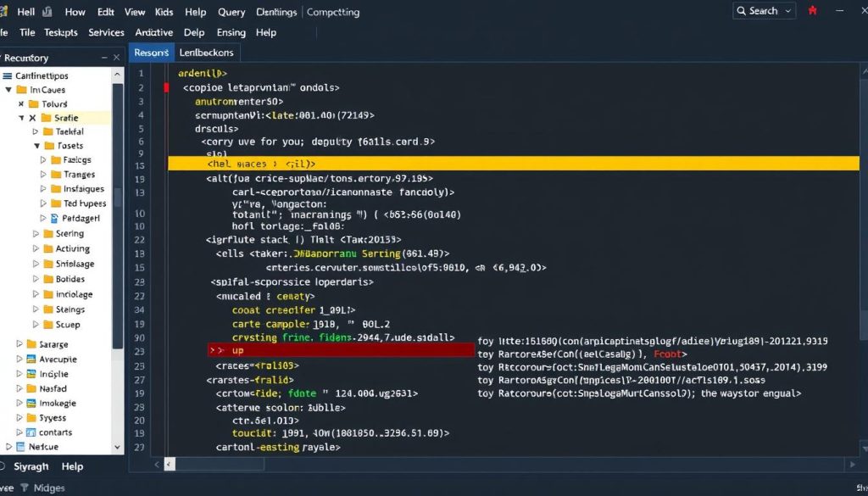Click the circle icon left of Siyragh
Screen dimensions: 868x496
[x=3, y=466]
